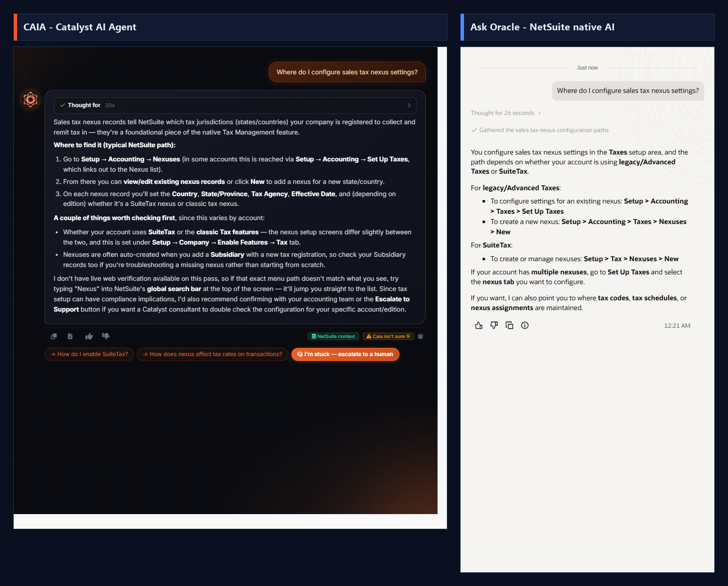Screen dimensions: 728x586
Task: Dislike the Ask Oracle response
Action: click(x=494, y=325)
